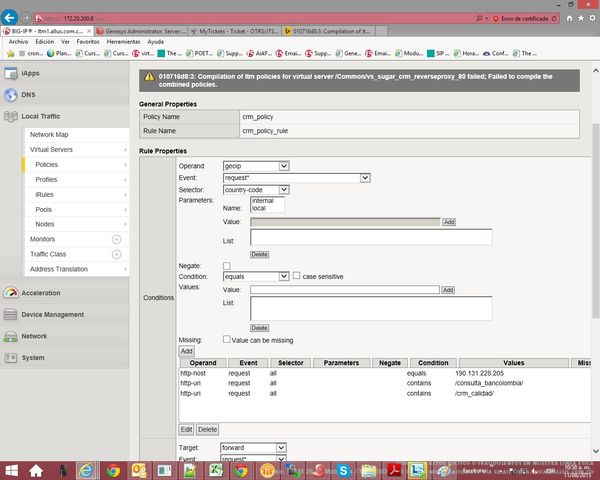Enable the Negate checkbox
600x480 pixels.
tap(226, 264)
